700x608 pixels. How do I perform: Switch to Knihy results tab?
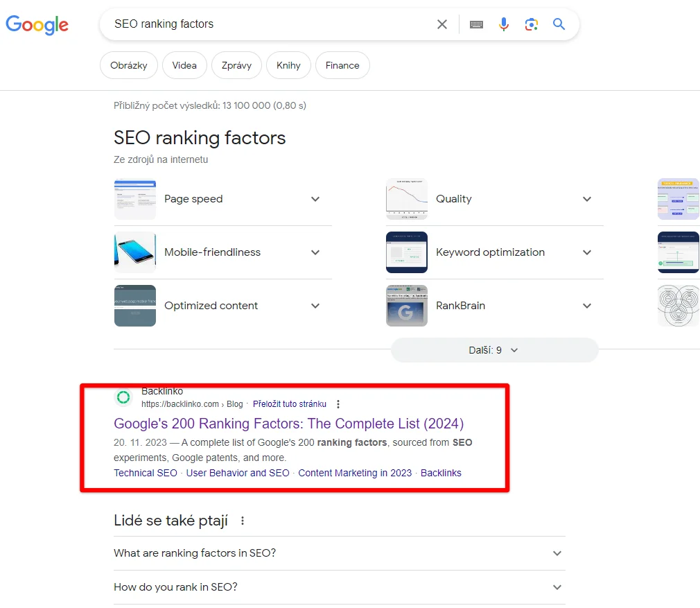pos(288,65)
